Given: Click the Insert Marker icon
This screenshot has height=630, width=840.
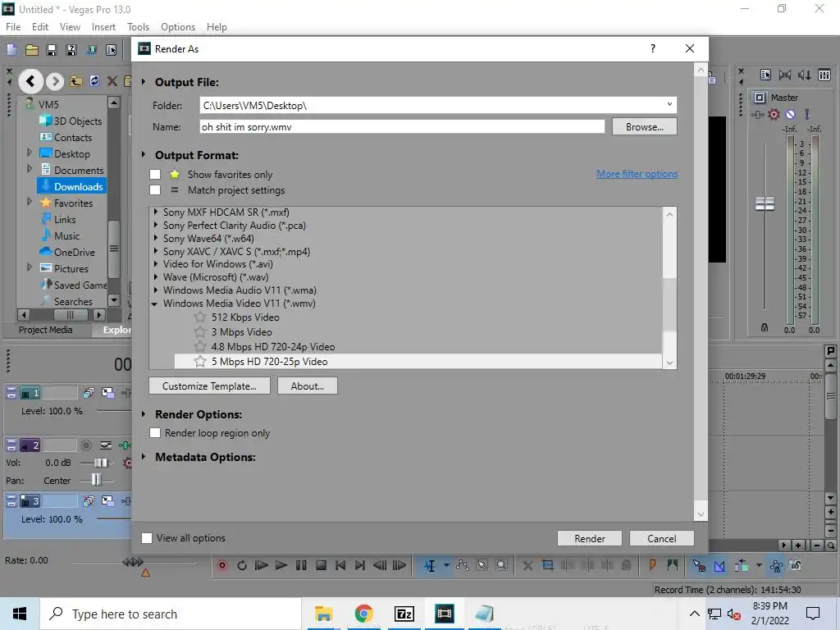Looking at the screenshot, I should click(652, 565).
